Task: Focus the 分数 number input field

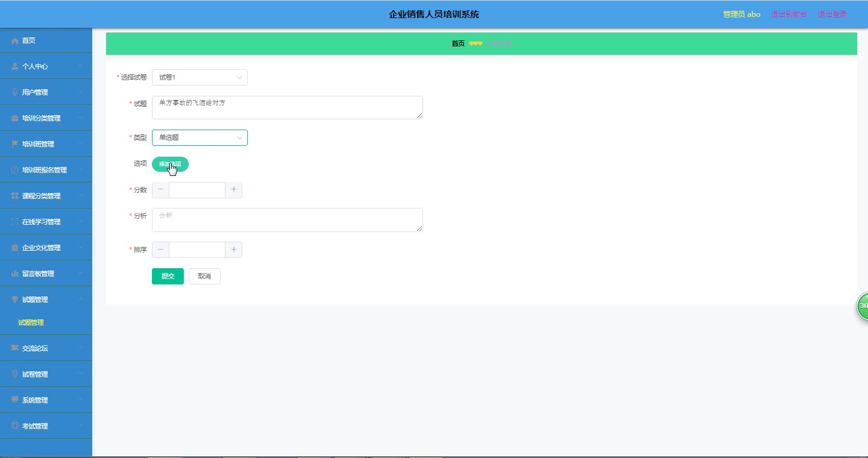Action: [x=197, y=190]
